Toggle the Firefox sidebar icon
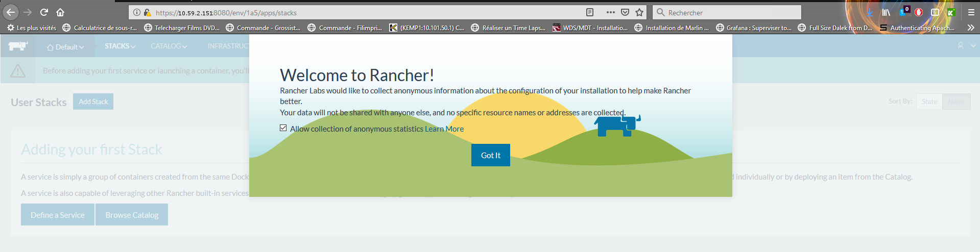The width and height of the screenshot is (980, 252). [935, 12]
